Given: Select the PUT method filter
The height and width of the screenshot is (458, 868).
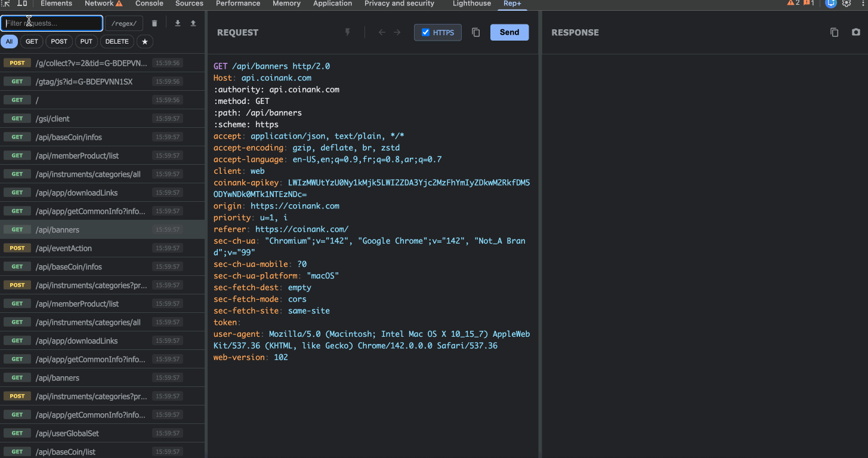Looking at the screenshot, I should (x=87, y=42).
